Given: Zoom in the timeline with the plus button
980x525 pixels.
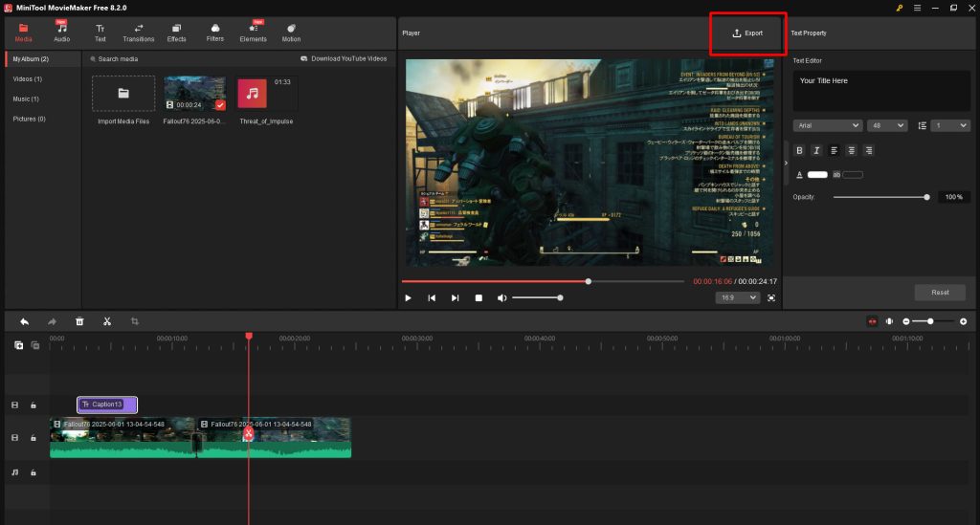Looking at the screenshot, I should point(963,321).
